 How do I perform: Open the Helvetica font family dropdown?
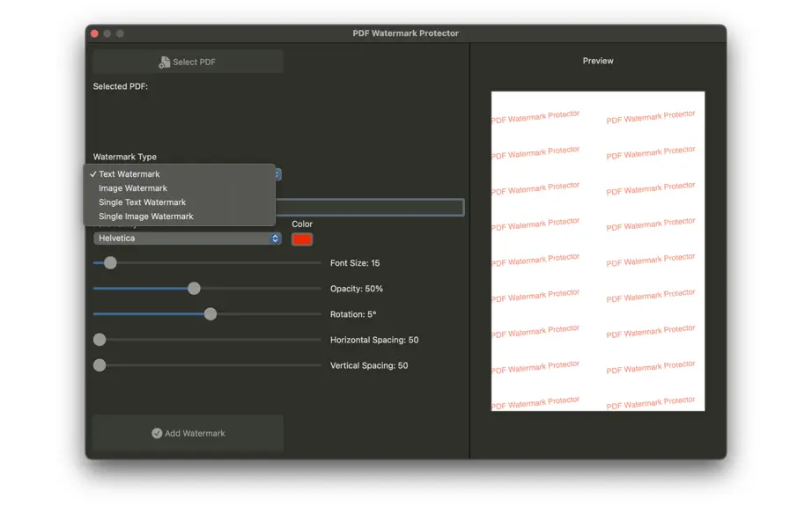point(188,238)
